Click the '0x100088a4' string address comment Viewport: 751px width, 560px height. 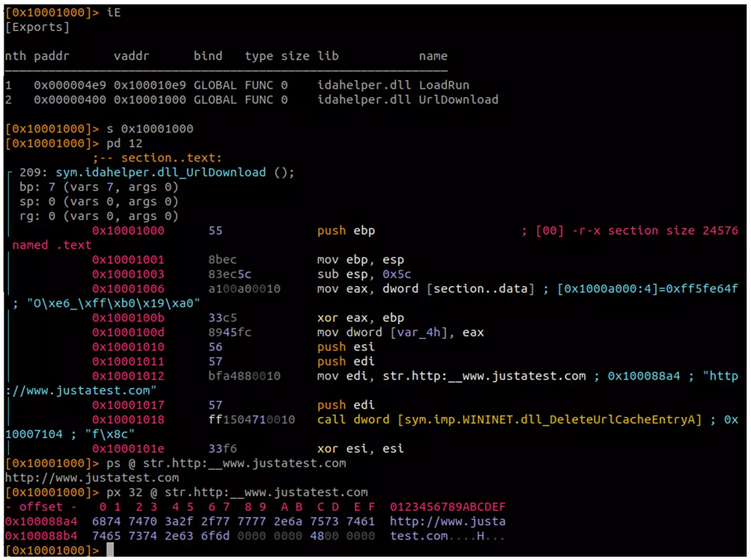click(x=644, y=376)
